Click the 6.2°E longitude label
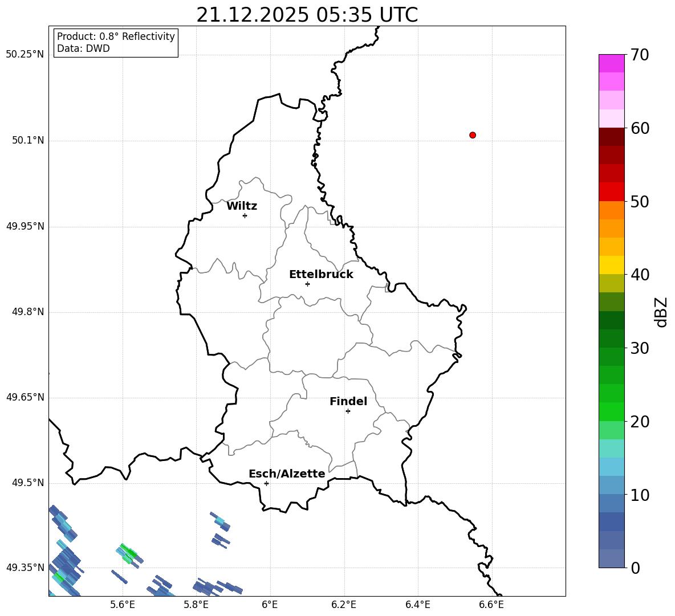Screen dimensions: 675x616 click(x=344, y=605)
